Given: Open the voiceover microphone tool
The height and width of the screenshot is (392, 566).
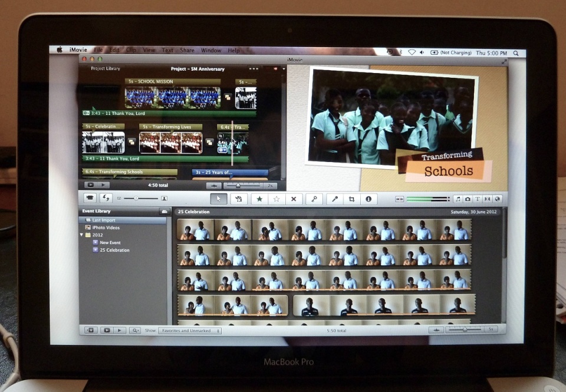Looking at the screenshot, I should click(335, 199).
